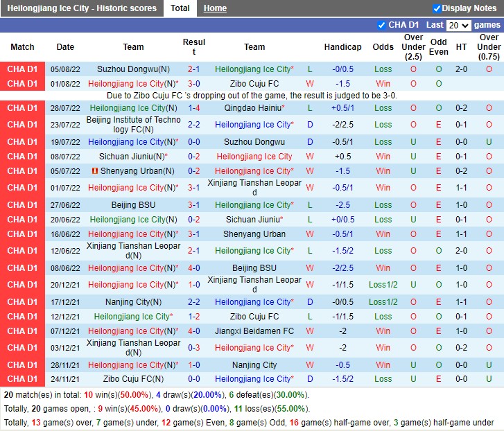Click the CHA D1 badge in 05/08/22 row
Screen dimensions: 504x431
tap(22, 69)
